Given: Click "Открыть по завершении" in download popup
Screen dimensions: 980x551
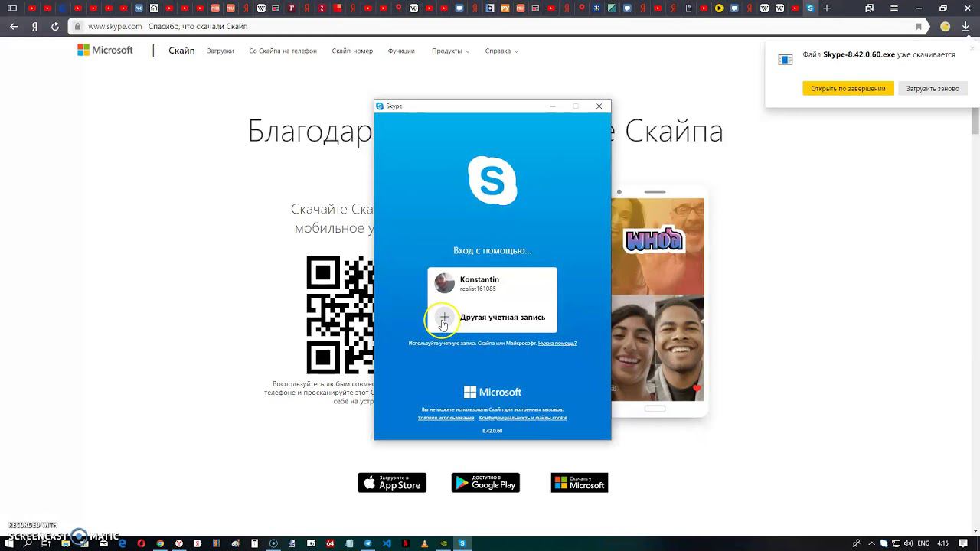Looking at the screenshot, I should coord(848,88).
